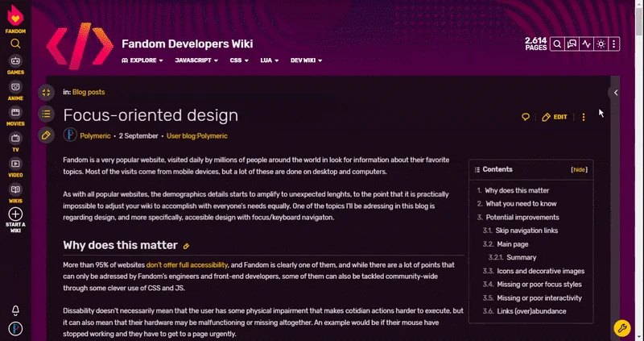Follow the don't offer full accessibility link
Screen dimensions: 644x341
point(187,265)
